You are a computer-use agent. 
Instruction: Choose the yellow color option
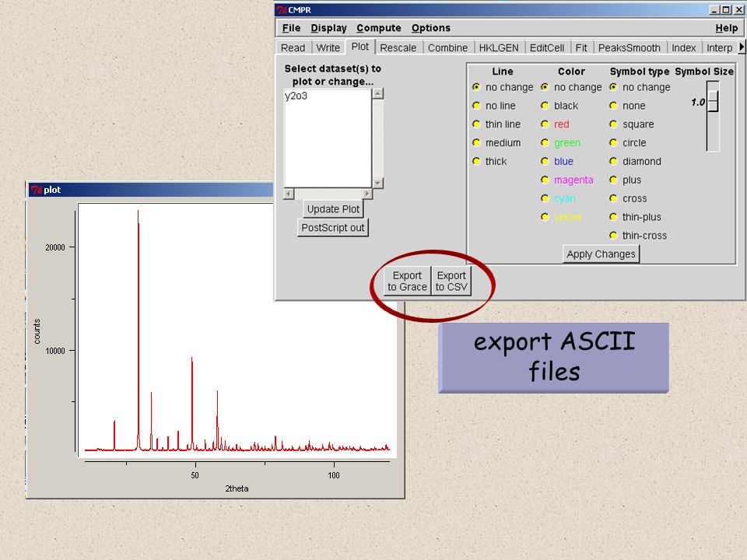545,217
